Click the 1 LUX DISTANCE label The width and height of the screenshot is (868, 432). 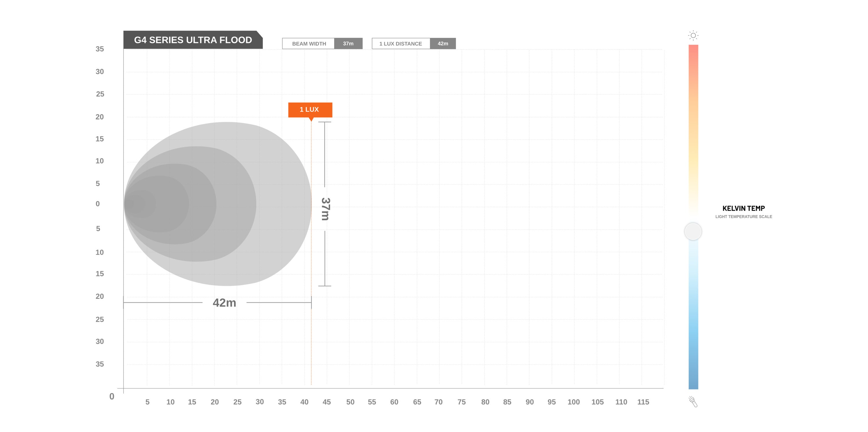(x=400, y=44)
